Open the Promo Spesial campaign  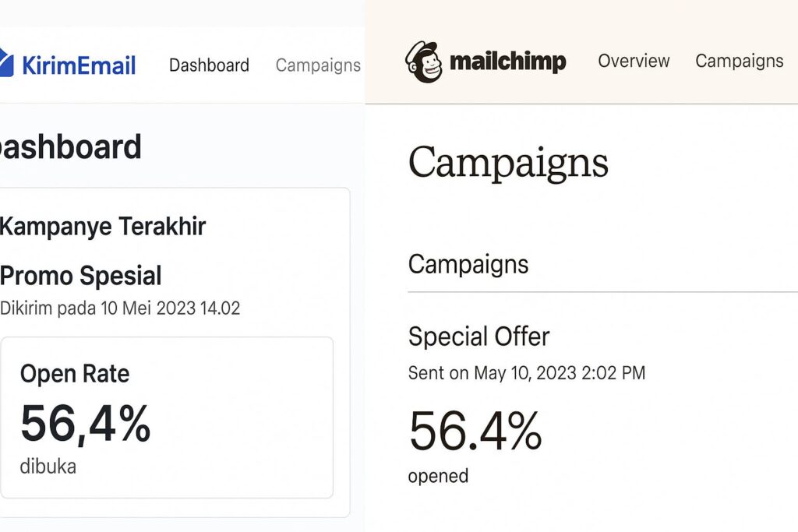tap(81, 276)
